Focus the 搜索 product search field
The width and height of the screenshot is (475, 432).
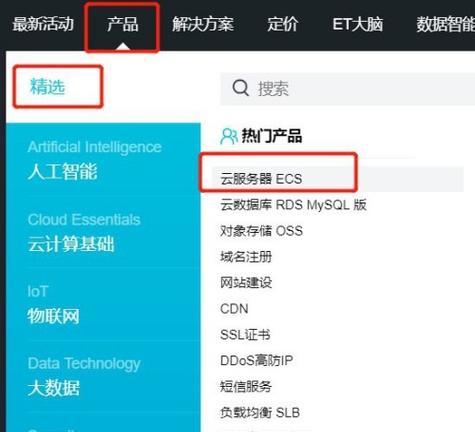pyautogui.click(x=348, y=89)
